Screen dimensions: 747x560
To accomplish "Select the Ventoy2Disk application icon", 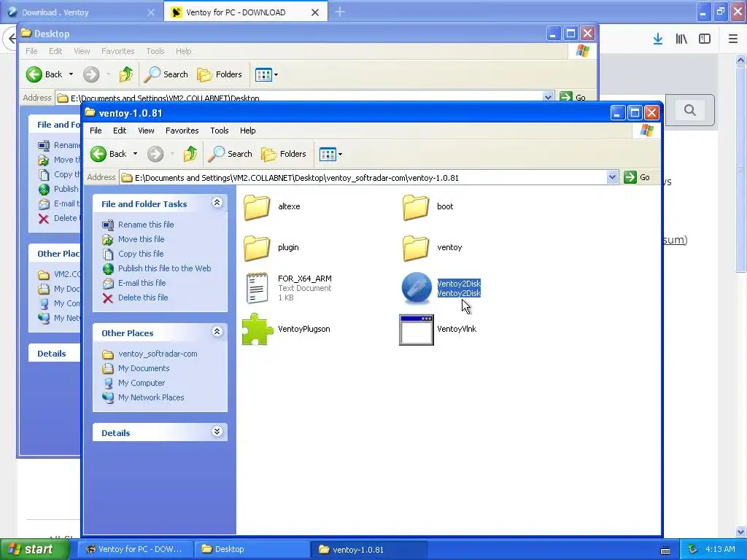I will click(417, 288).
